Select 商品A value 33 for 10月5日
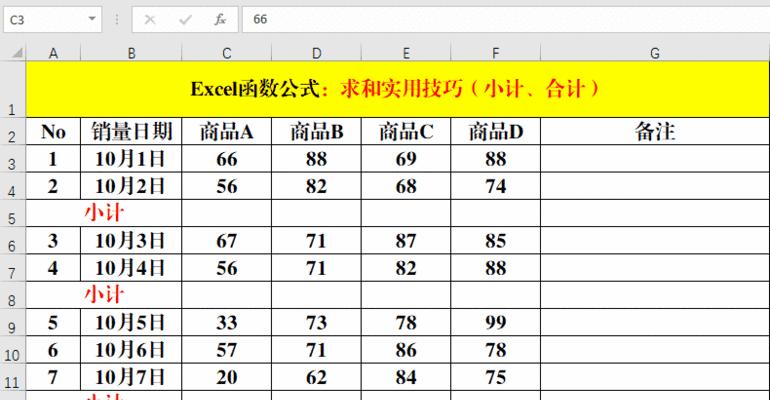The image size is (770, 400). point(226,322)
